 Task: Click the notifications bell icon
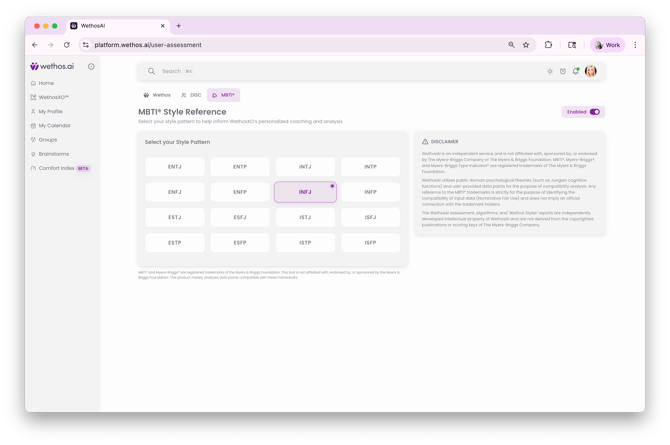coord(576,71)
